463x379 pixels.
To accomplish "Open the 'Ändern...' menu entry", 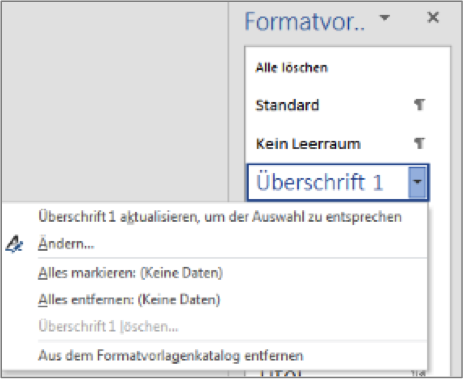I will pyautogui.click(x=66, y=244).
